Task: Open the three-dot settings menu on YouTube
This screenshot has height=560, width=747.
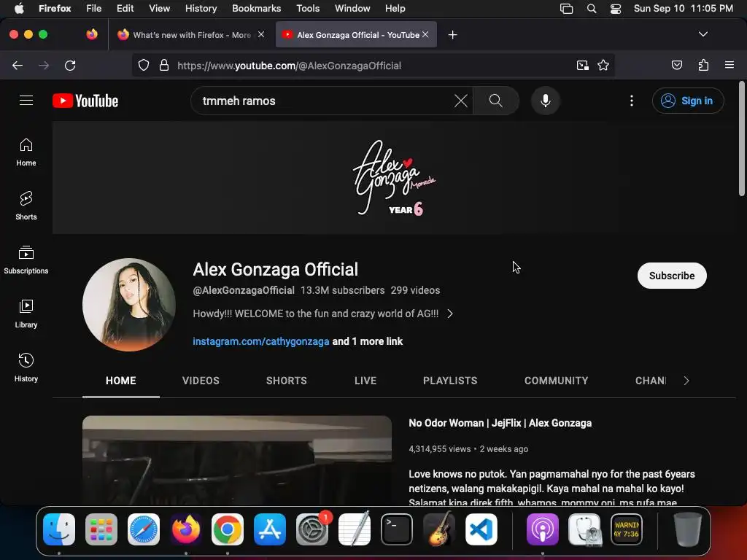Action: (631, 101)
